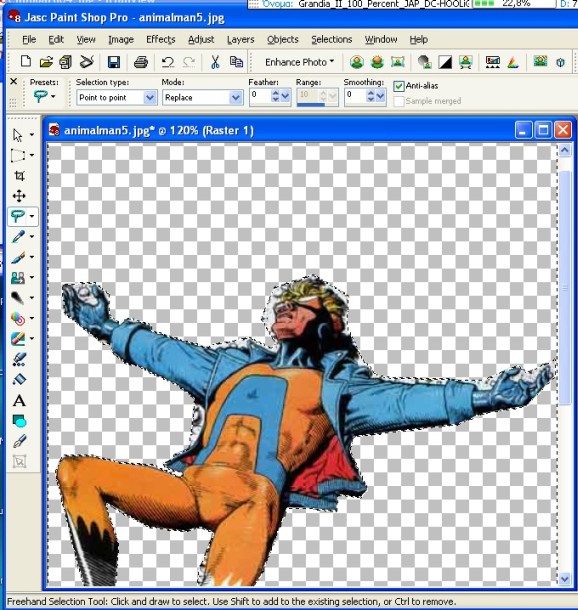
Task: Select the Deform tool arrow
Action: tap(18, 135)
